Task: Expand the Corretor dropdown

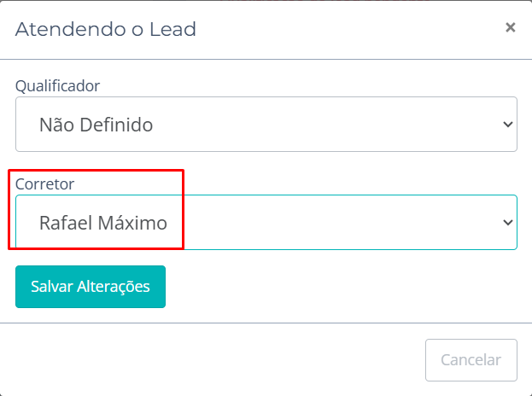Action: coord(266,223)
